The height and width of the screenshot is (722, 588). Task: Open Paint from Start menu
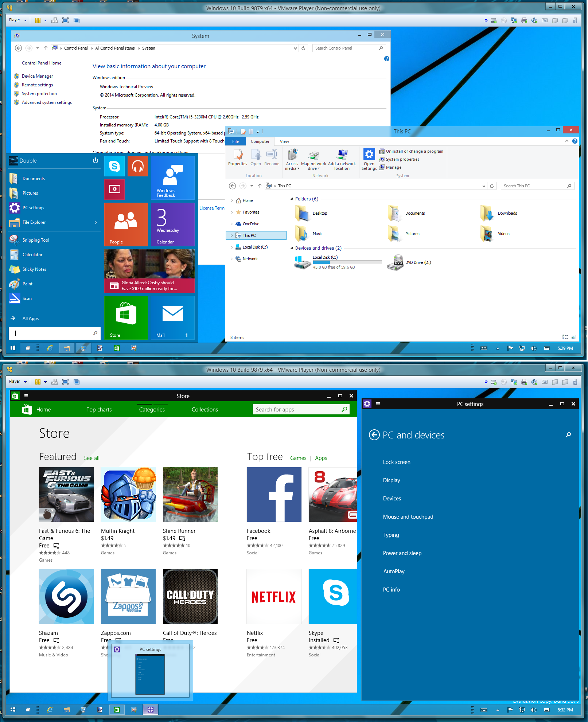pos(27,284)
